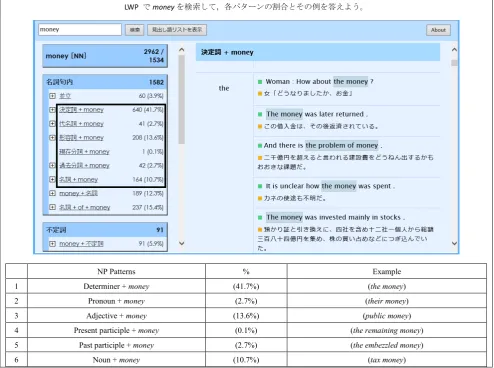This screenshot has height=368, width=494.
Task: Click sentence 'And there is the problem of money'
Action: point(323,145)
